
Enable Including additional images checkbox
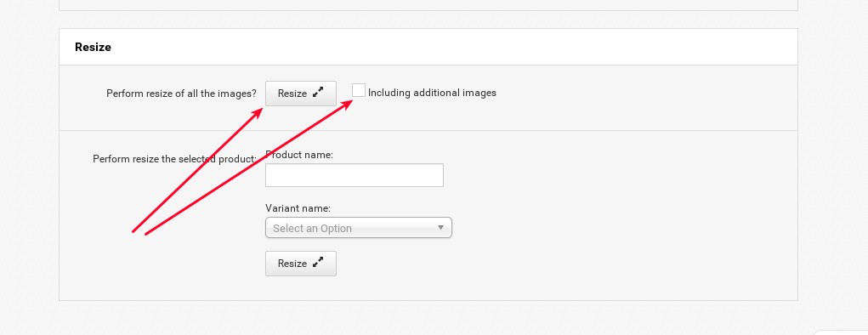point(359,90)
